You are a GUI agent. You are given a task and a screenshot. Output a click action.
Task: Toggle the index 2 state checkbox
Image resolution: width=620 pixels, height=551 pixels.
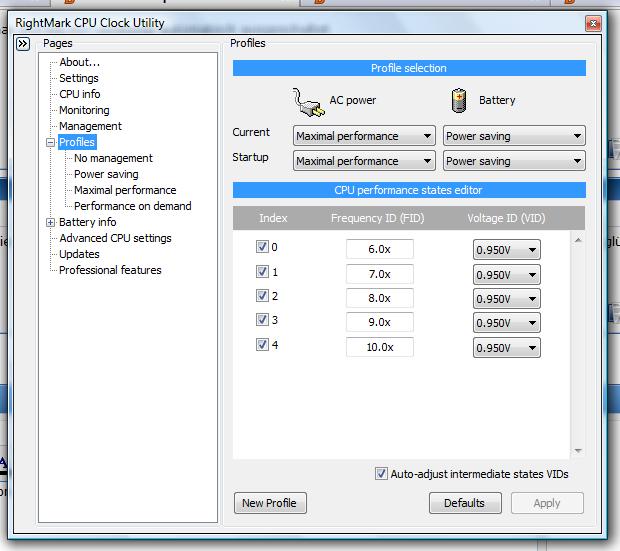(262, 295)
